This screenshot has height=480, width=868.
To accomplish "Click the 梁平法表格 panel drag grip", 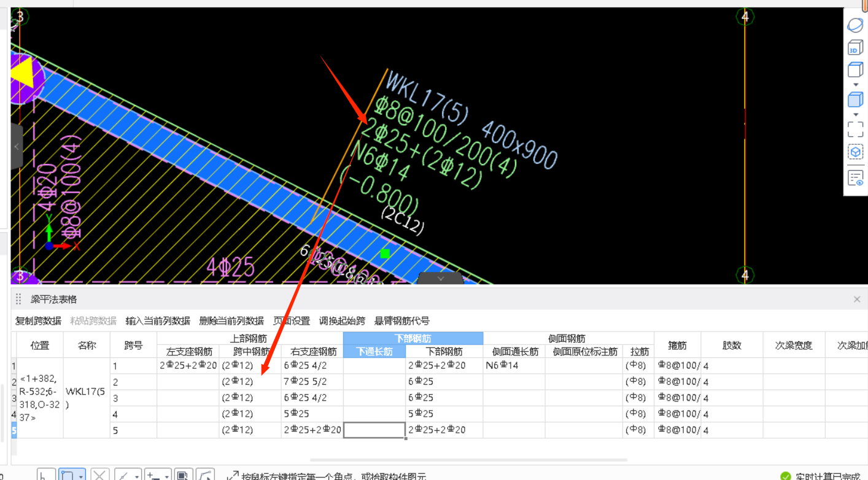I will (x=18, y=300).
